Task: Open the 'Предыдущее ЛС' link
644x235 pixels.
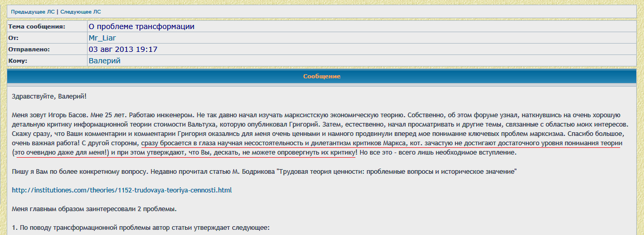Action: [x=32, y=11]
